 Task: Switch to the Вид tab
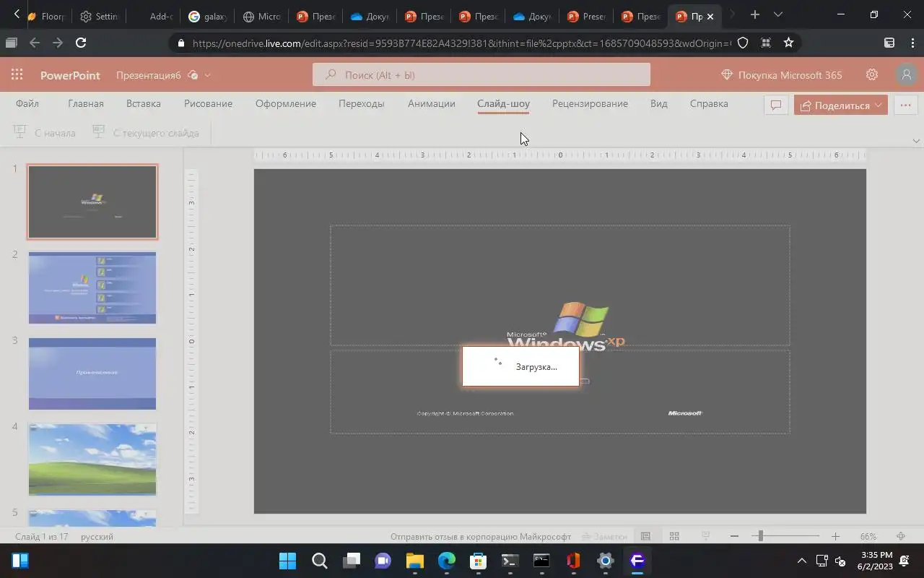pyautogui.click(x=659, y=103)
